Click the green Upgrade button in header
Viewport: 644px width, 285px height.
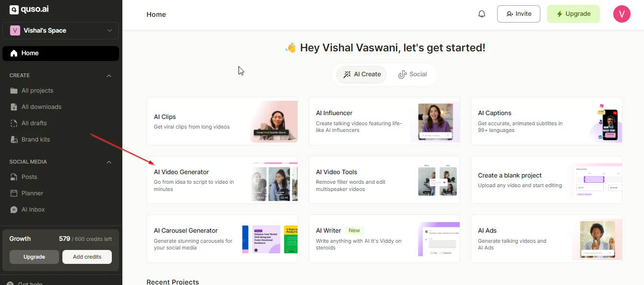tap(573, 14)
